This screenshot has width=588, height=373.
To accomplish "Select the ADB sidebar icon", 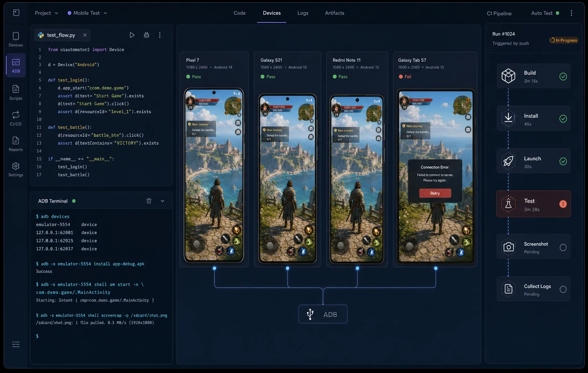I will (x=16, y=65).
